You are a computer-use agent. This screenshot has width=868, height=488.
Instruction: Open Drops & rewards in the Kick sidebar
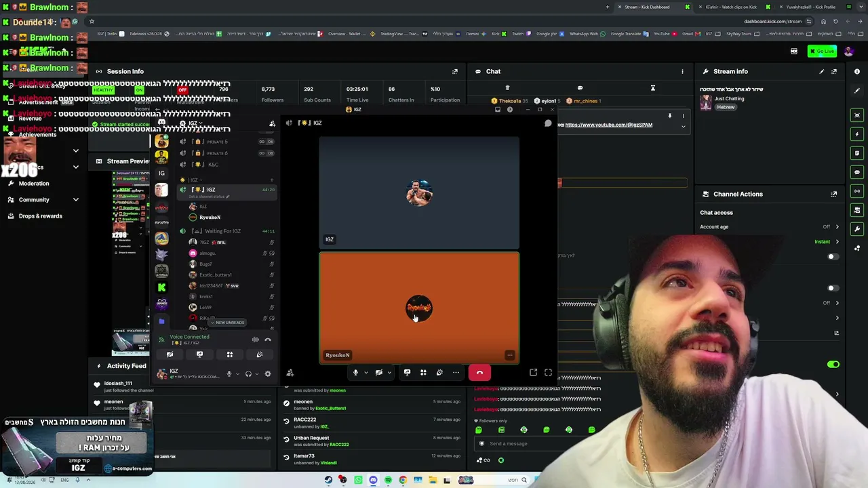(x=40, y=216)
